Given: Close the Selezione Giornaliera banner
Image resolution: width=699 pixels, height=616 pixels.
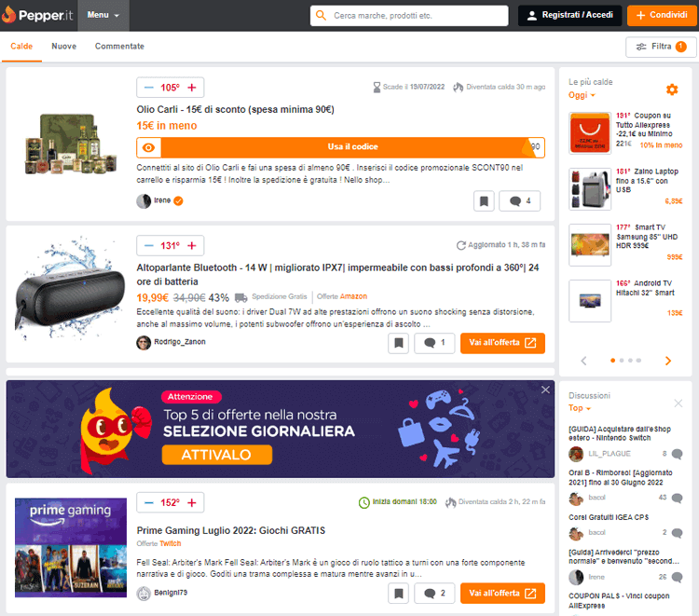Looking at the screenshot, I should pos(545,390).
